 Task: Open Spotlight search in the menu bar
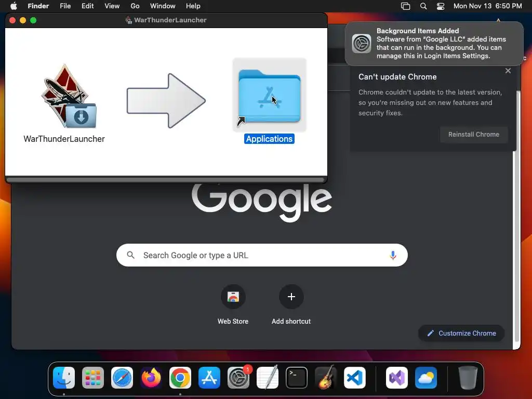[x=423, y=6]
